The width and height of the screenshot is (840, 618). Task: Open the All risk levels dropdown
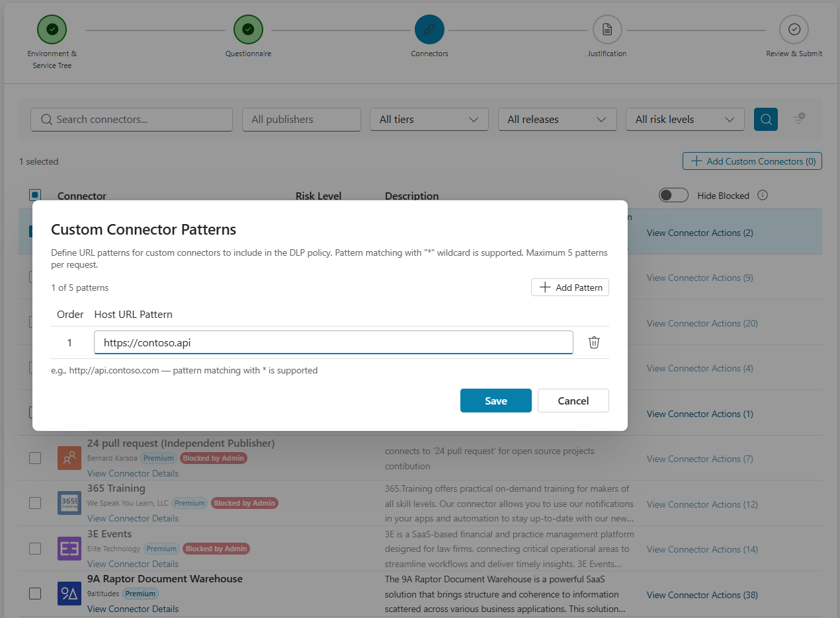click(685, 120)
